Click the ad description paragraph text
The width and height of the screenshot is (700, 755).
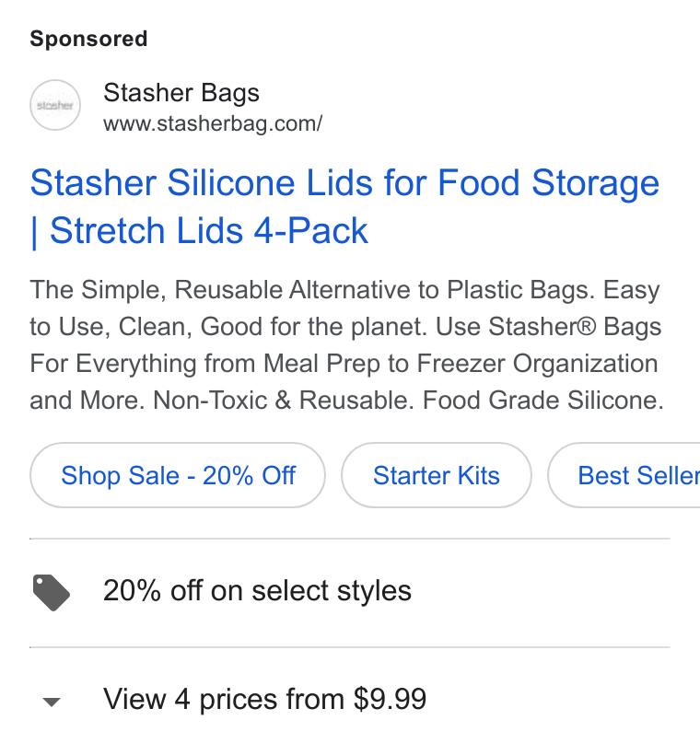point(347,344)
